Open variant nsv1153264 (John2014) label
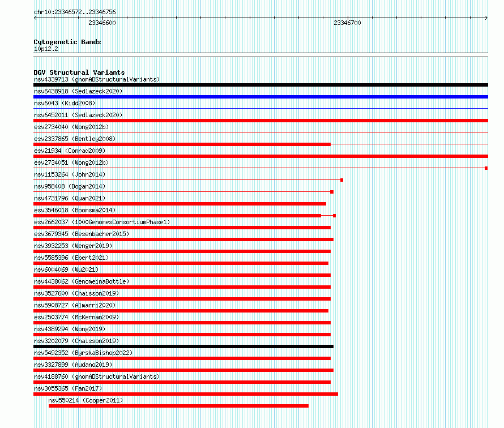Screen dimensions: 504x428 pyautogui.click(x=70, y=174)
